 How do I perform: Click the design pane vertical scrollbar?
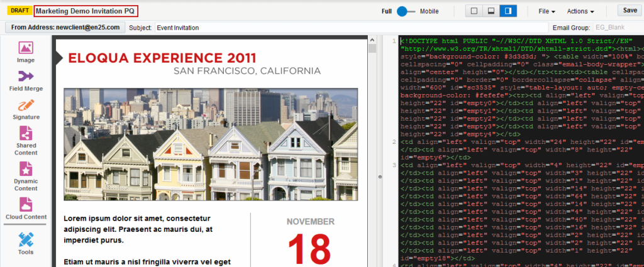372,151
